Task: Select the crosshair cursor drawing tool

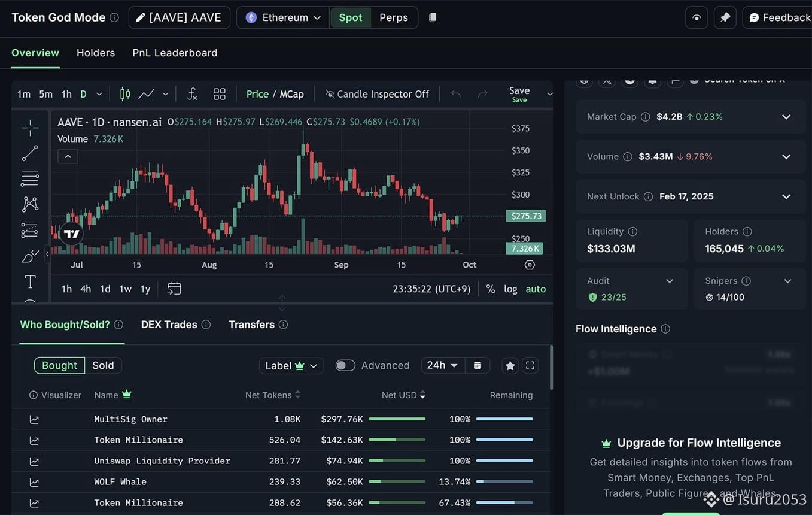Action: pyautogui.click(x=30, y=128)
